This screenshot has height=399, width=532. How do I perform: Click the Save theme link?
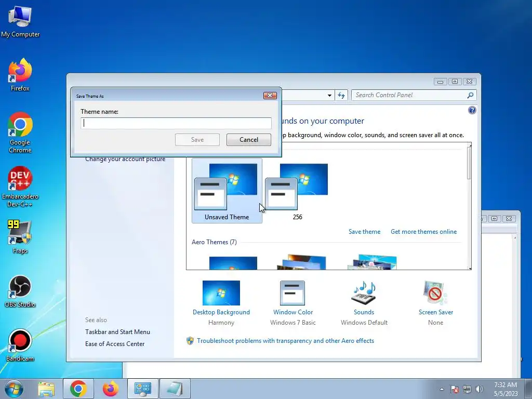364,232
